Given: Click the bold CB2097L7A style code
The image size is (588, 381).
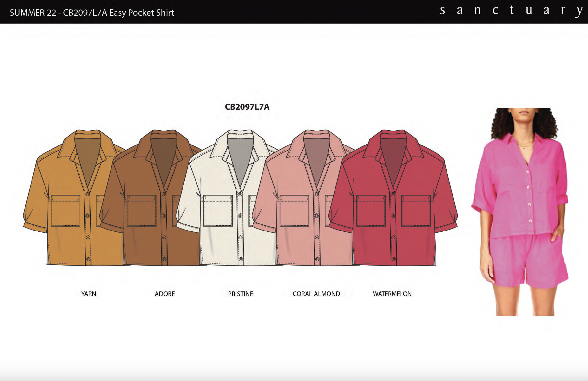Looking at the screenshot, I should 247,107.
